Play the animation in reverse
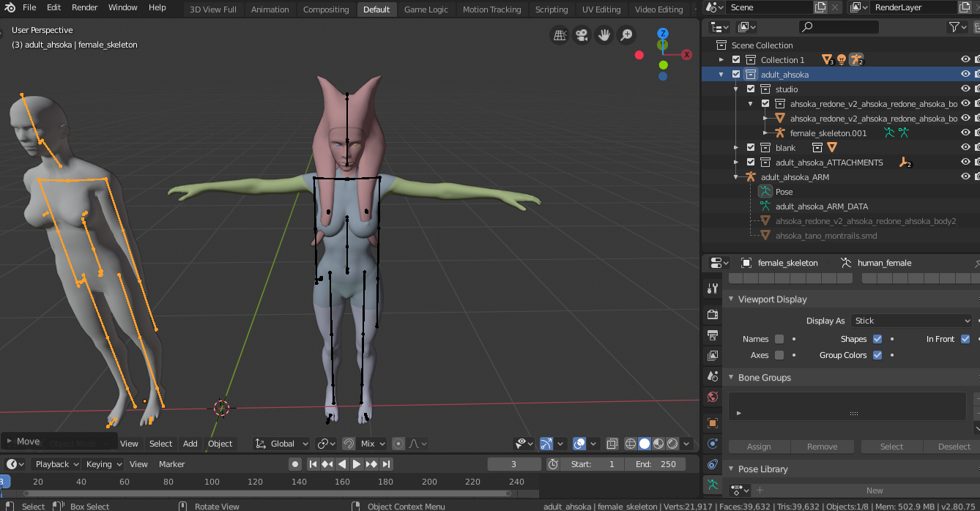Image resolution: width=980 pixels, height=511 pixels. point(342,464)
